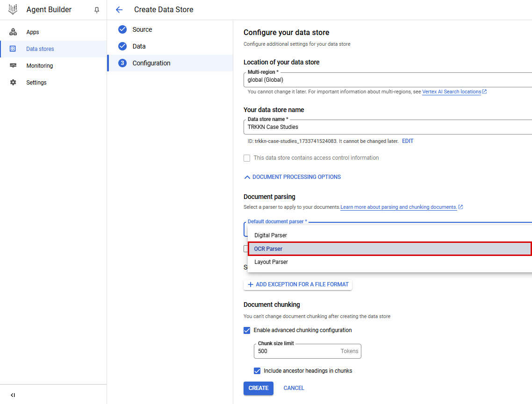Disable advanced chunking configuration
532x404 pixels.
click(x=247, y=330)
